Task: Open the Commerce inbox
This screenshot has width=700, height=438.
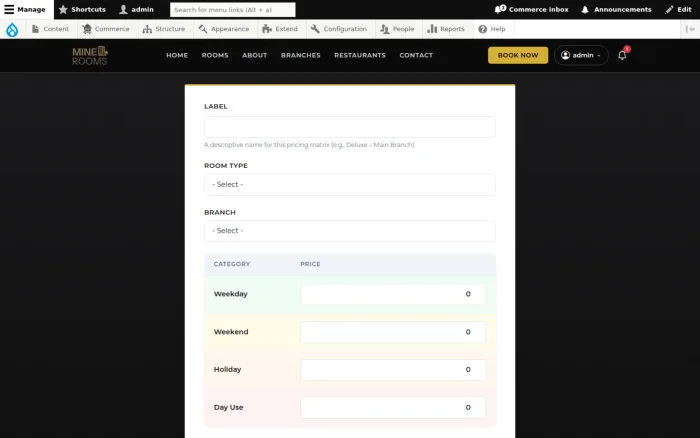Action: point(531,9)
